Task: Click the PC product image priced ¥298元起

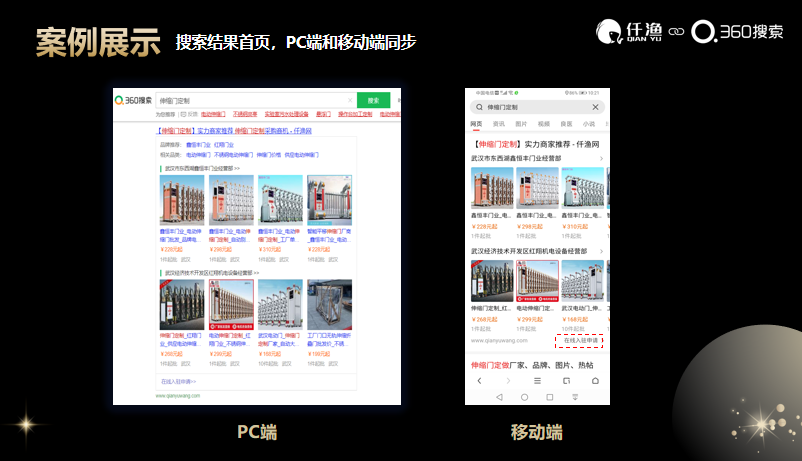Action: coord(231,200)
